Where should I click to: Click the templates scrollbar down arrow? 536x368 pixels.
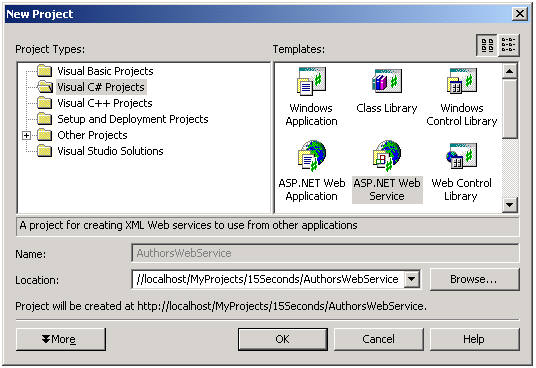(510, 205)
